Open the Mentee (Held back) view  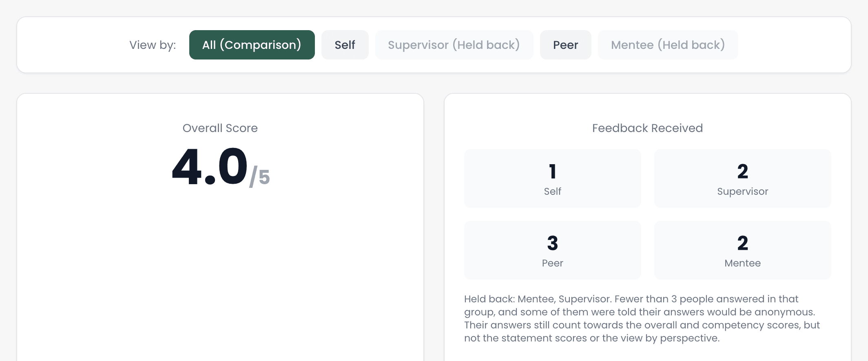(x=668, y=45)
